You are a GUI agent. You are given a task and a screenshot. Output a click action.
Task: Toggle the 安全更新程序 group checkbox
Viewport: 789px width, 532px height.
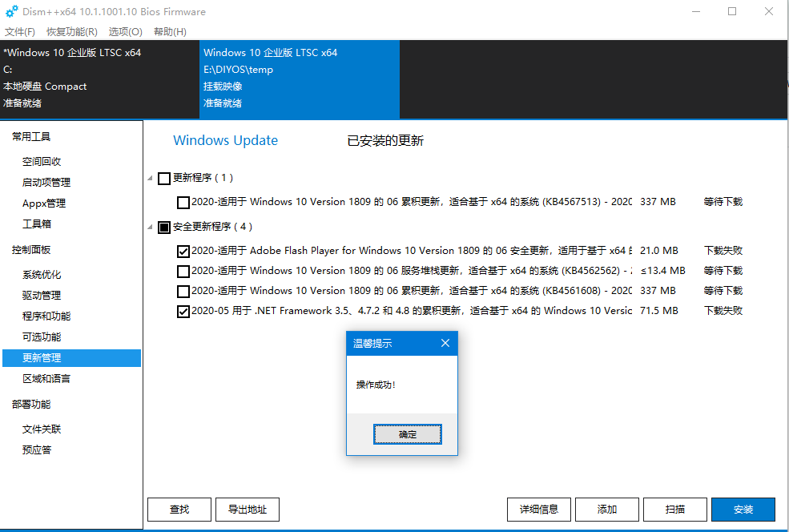(x=164, y=227)
